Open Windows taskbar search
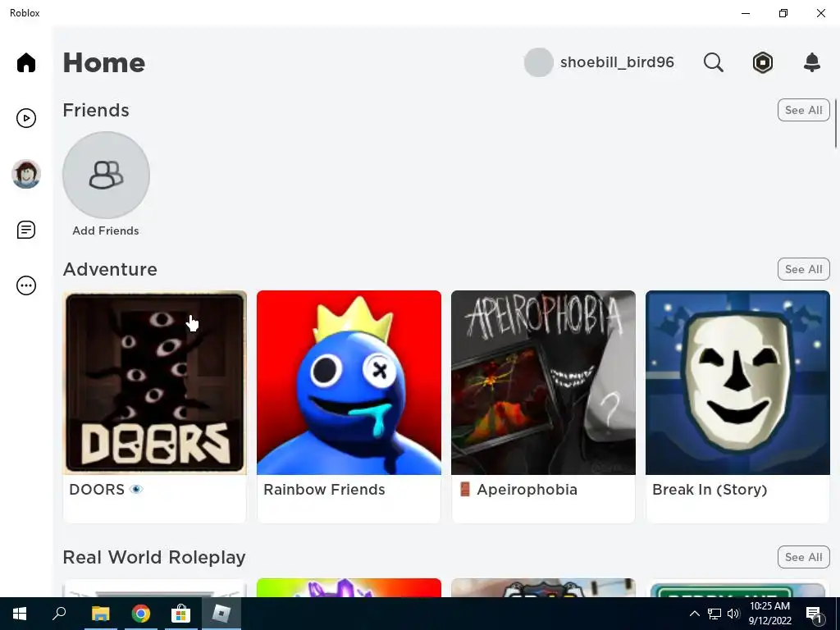Image resolution: width=840 pixels, height=630 pixels. pyautogui.click(x=59, y=614)
